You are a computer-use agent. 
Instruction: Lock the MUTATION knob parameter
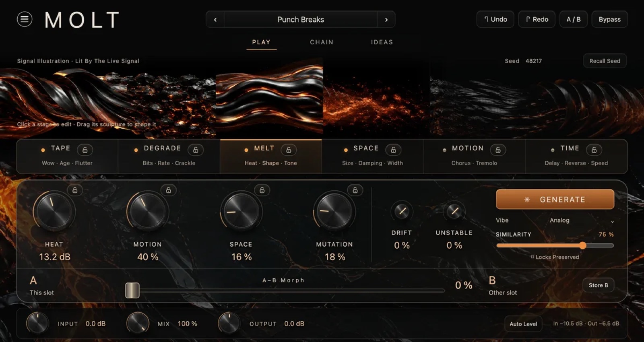(x=355, y=190)
